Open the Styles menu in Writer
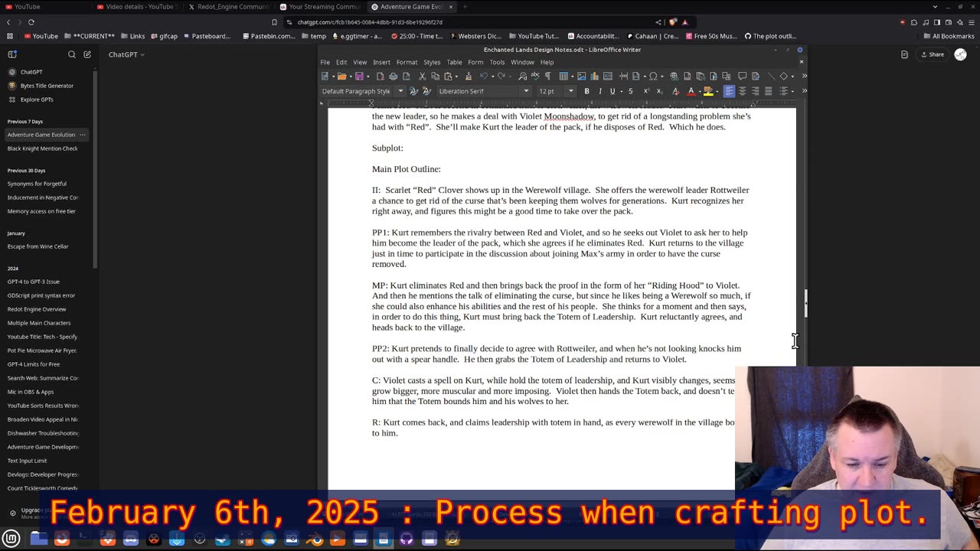This screenshot has height=551, width=980. pyautogui.click(x=432, y=62)
